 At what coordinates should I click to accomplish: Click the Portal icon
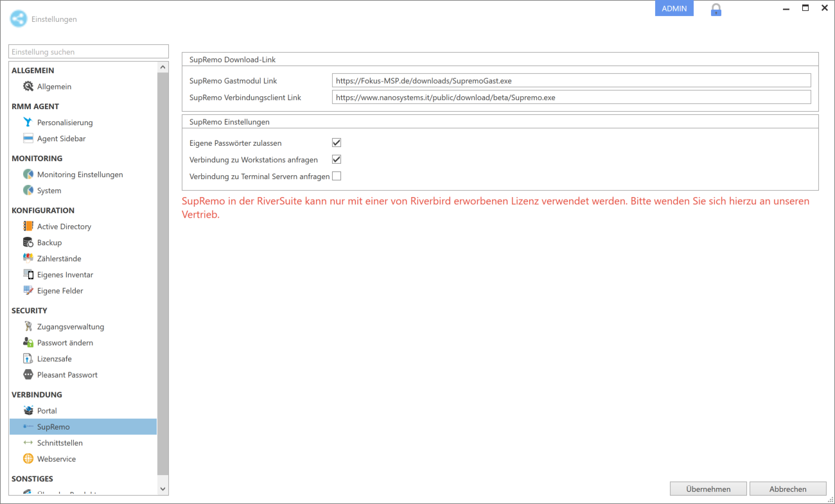28,410
